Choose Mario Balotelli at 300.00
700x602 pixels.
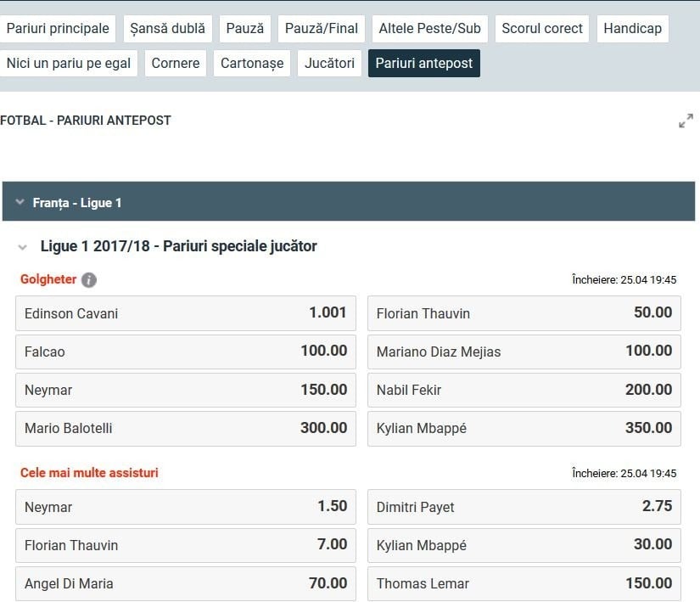(x=186, y=428)
